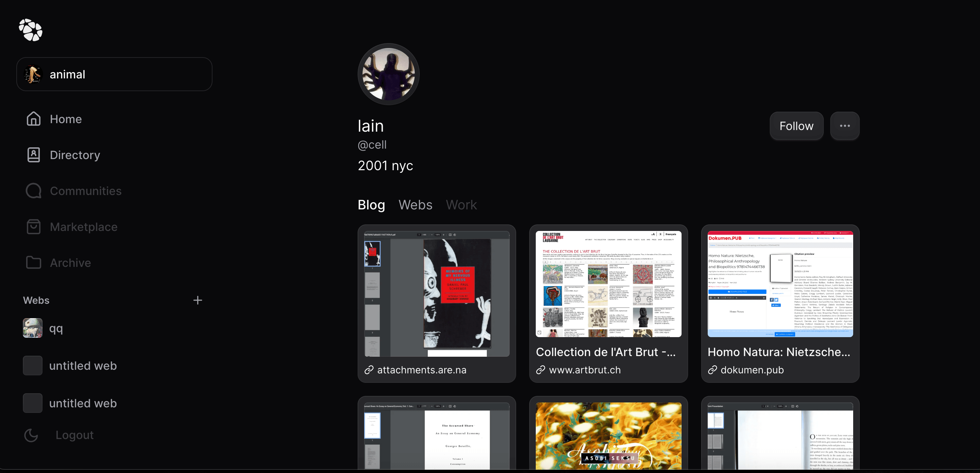980x473 pixels.
Task: Open the Marketplace bag icon
Action: point(33,226)
